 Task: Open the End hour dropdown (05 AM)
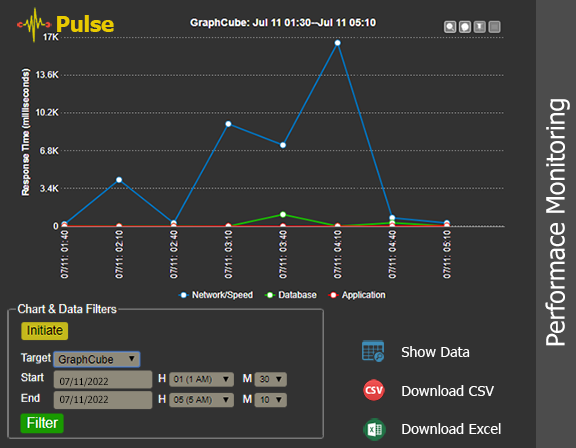(201, 400)
